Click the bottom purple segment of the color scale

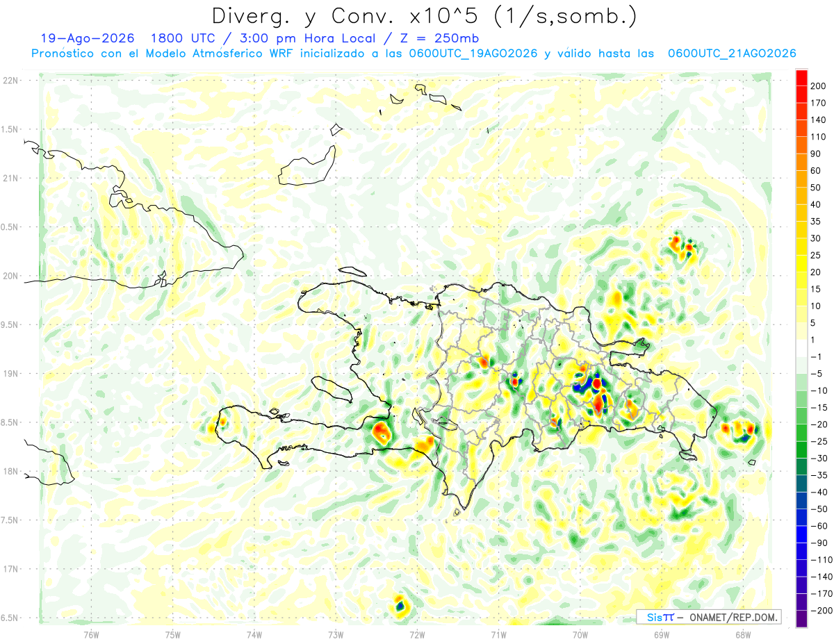pyautogui.click(x=801, y=618)
